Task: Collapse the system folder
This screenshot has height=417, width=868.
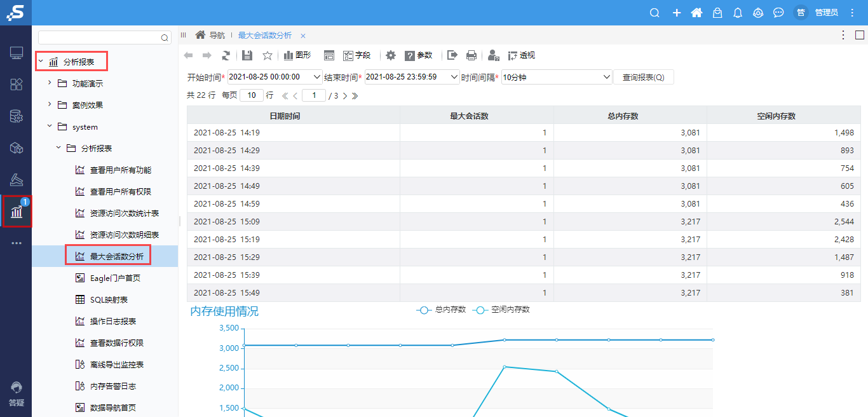Action: pos(50,126)
